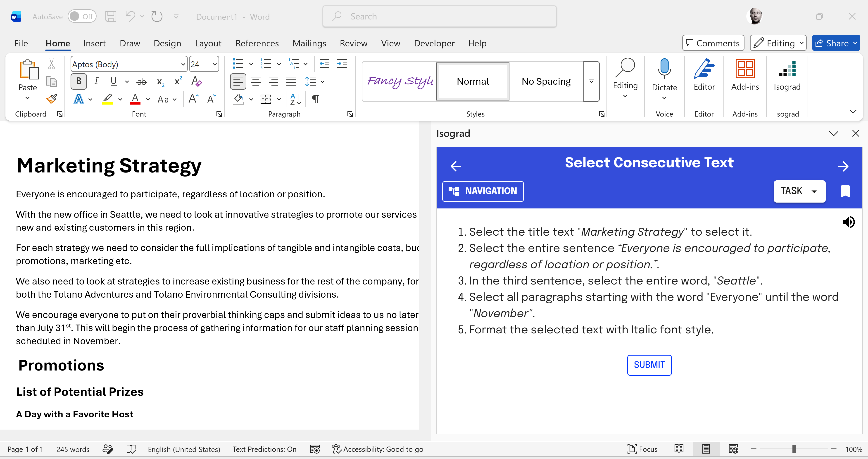This screenshot has width=868, height=459.
Task: Toggle macro recording in status bar
Action: [x=315, y=449]
